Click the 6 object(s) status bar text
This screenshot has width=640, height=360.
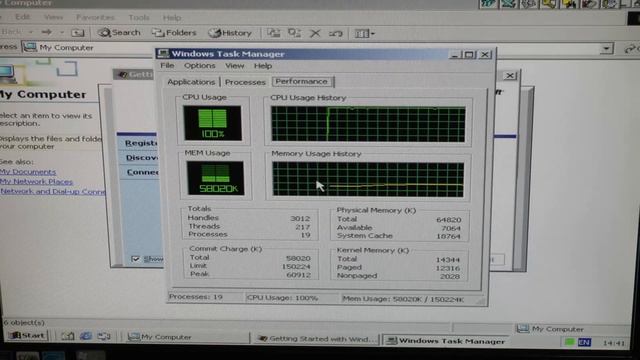[x=24, y=322]
